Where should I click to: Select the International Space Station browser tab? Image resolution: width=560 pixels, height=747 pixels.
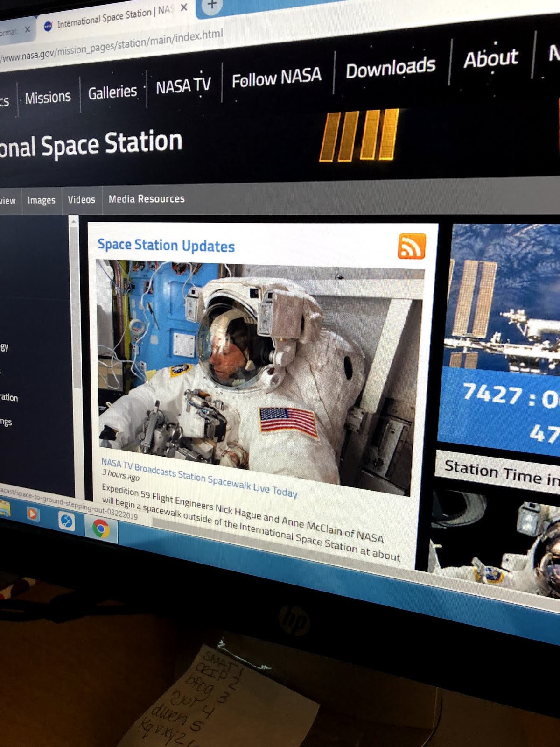click(114, 18)
